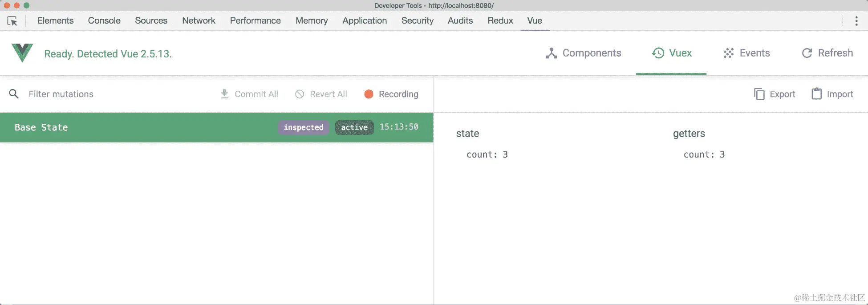The width and height of the screenshot is (868, 305).
Task: Select the Vue devtools tab
Action: click(535, 20)
